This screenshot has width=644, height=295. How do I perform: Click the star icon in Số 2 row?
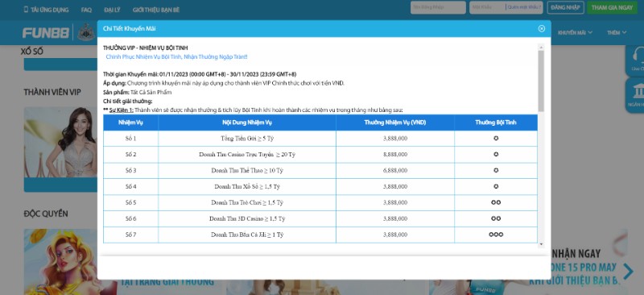coord(496,155)
